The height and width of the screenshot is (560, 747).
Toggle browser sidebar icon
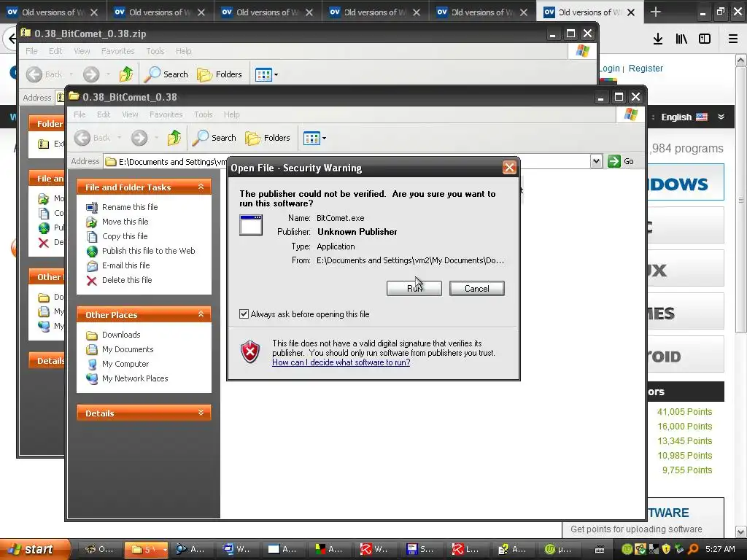pos(705,39)
